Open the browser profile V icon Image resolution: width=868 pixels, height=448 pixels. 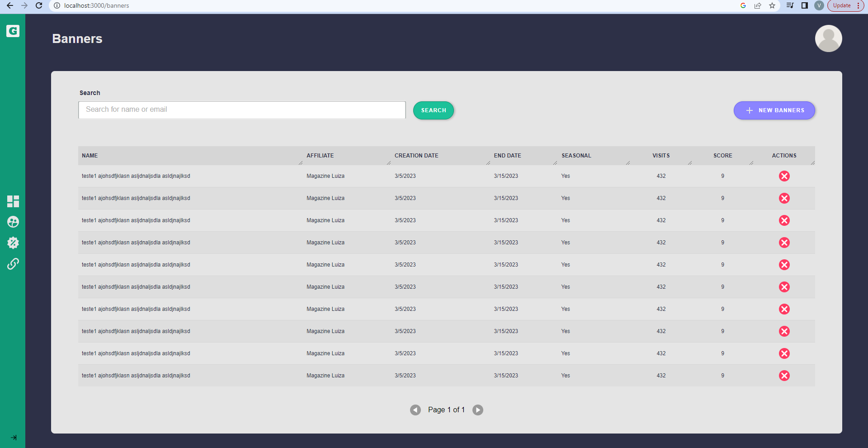point(819,5)
